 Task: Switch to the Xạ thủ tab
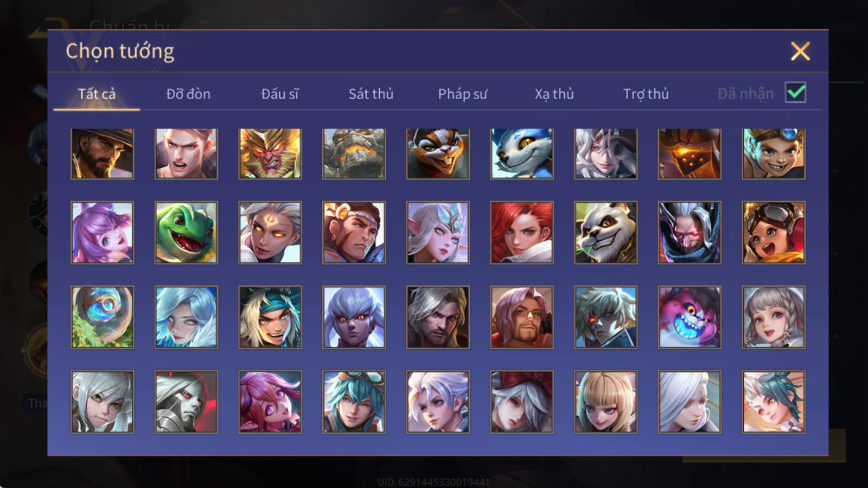click(554, 94)
